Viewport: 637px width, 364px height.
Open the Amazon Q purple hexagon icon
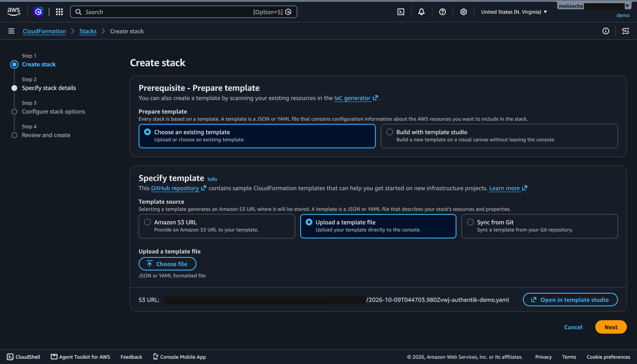[x=38, y=12]
